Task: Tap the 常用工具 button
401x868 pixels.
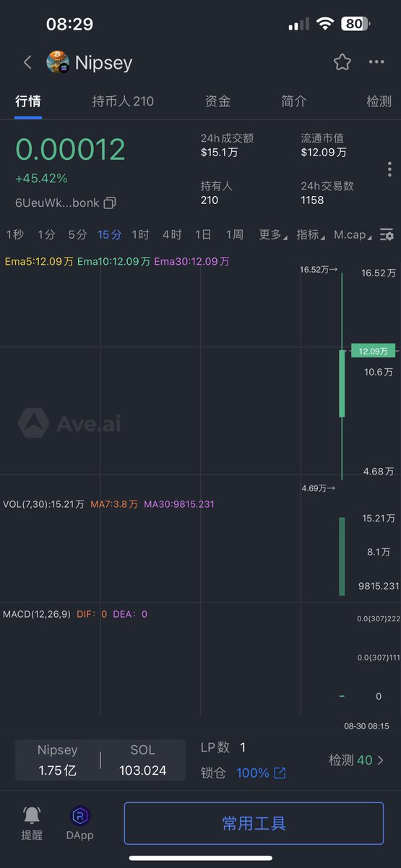Action: (254, 823)
